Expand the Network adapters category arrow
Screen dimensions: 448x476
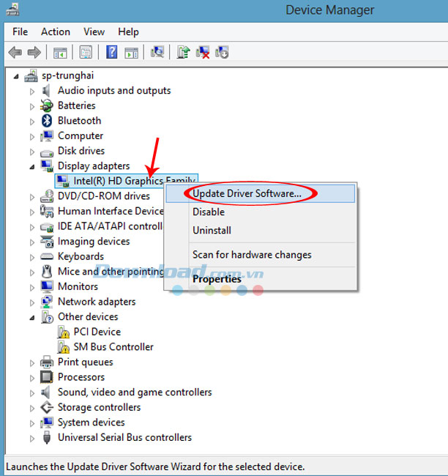[x=32, y=302]
